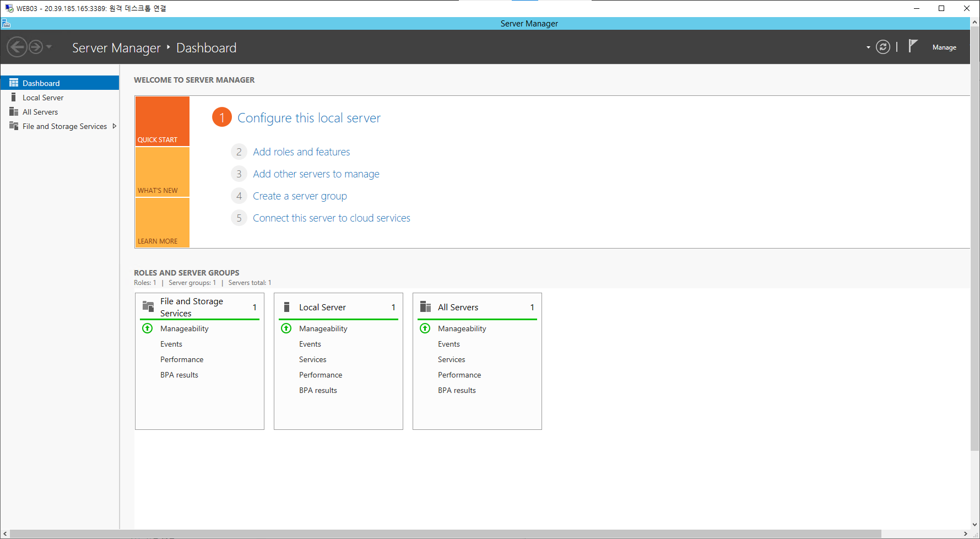Click the remote desktop connection window icon
This screenshot has width=980, height=539.
(9, 8)
